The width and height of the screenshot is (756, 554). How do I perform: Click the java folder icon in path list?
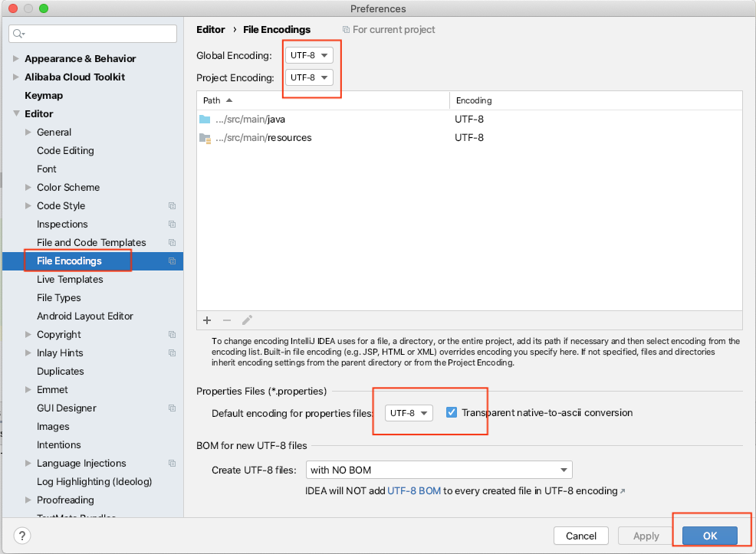(x=205, y=120)
